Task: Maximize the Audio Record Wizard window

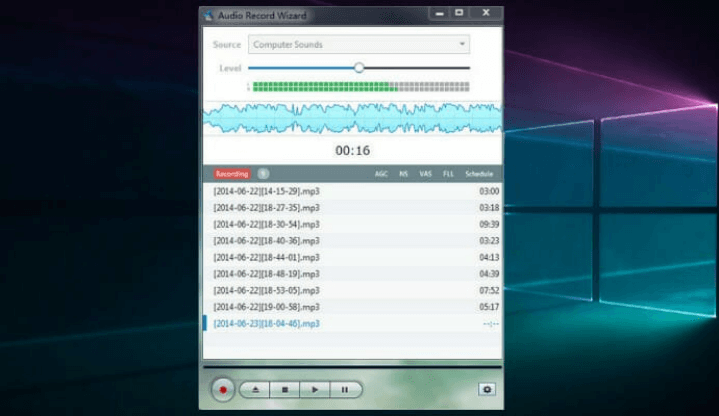Action: (459, 13)
